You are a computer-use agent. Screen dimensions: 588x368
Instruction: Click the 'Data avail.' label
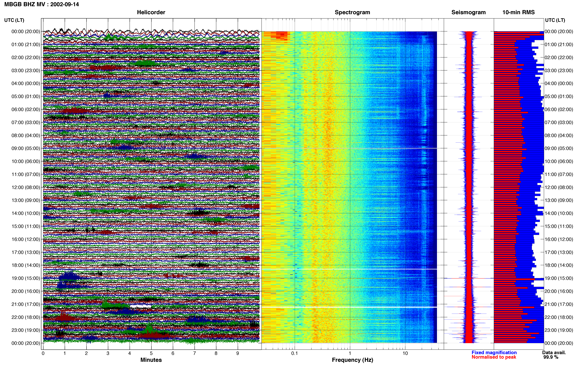[x=554, y=353]
